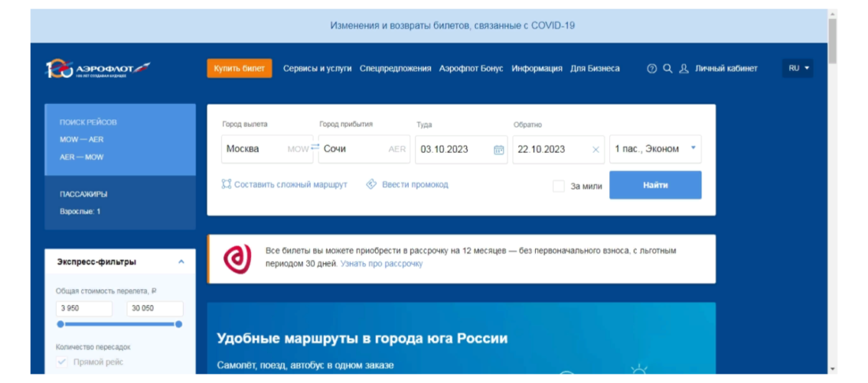Click Удобные маршруты в города юга России
Viewport: 868px width, 383px height.
click(x=362, y=338)
